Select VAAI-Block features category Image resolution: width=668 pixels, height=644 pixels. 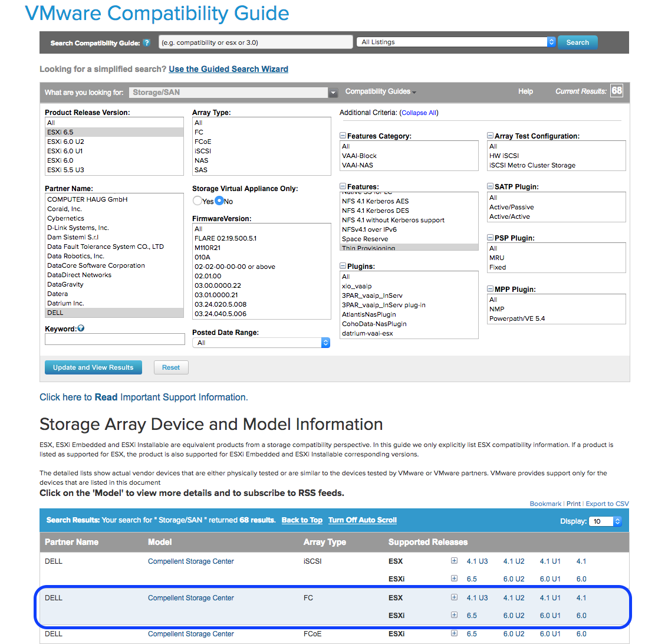409,156
